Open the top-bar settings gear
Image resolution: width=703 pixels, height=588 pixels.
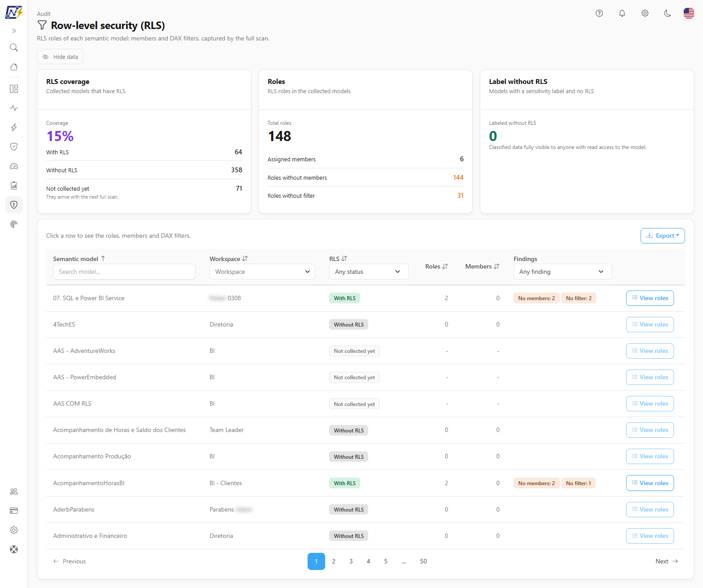click(x=645, y=13)
